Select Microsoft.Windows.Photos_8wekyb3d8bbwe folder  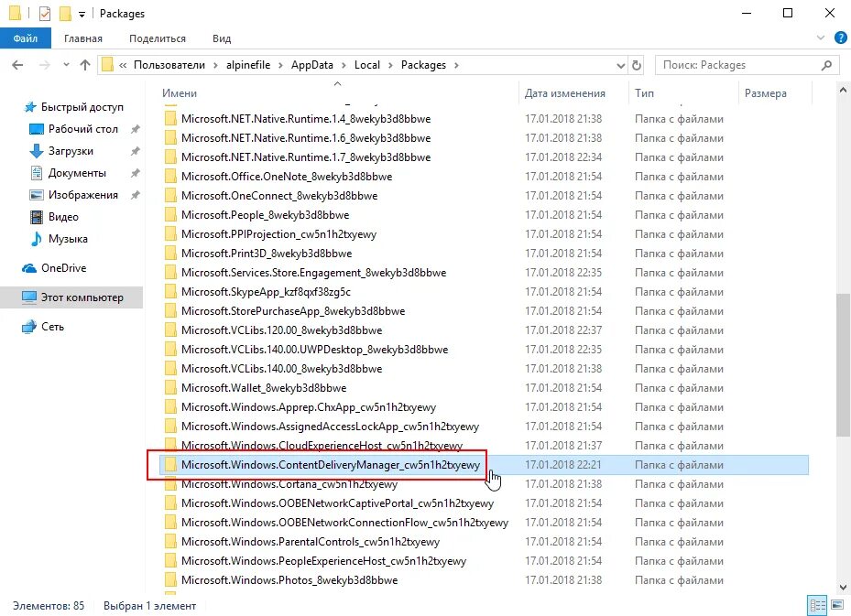289,580
